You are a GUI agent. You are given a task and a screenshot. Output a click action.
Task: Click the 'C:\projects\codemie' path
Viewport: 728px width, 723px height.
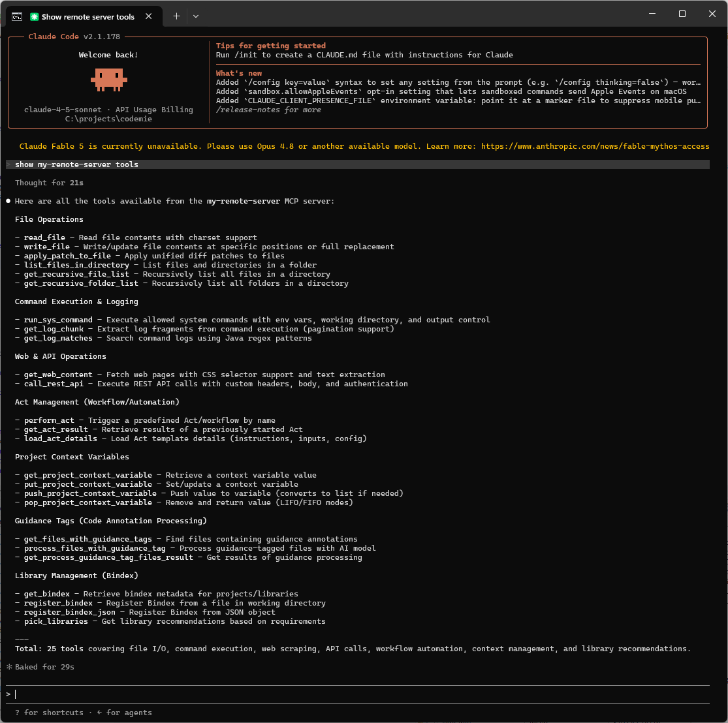coord(108,119)
